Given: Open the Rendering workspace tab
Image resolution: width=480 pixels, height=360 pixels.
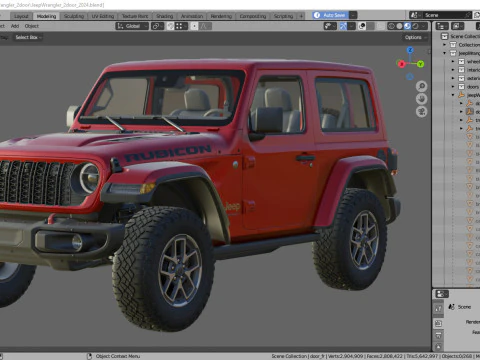Looking at the screenshot, I should [221, 16].
